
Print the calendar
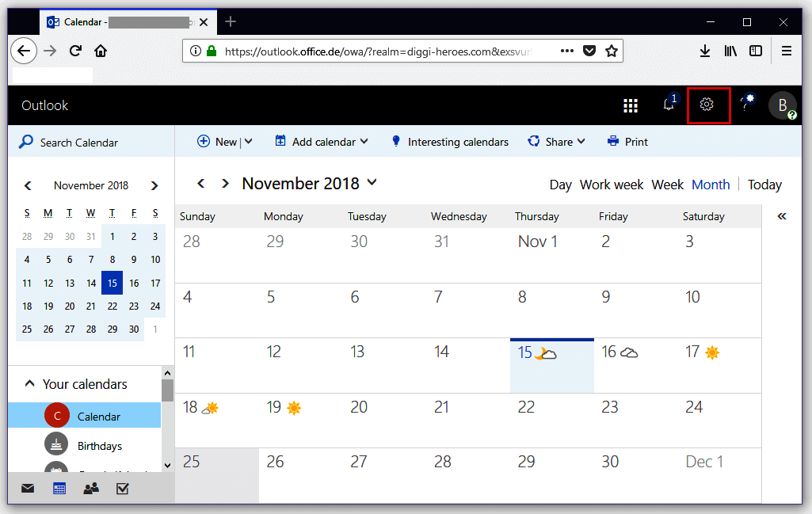coord(627,141)
